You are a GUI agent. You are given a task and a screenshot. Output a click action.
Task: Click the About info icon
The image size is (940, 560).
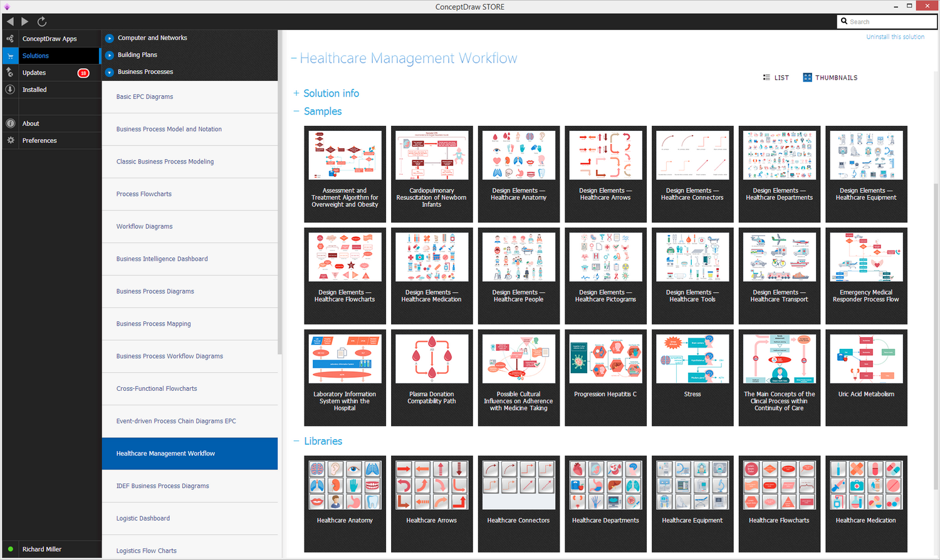tap(10, 123)
